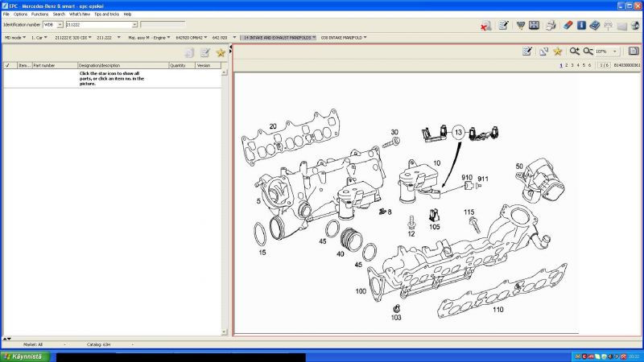644x362 pixels.
Task: Go to picture page 4
Action: (578, 65)
